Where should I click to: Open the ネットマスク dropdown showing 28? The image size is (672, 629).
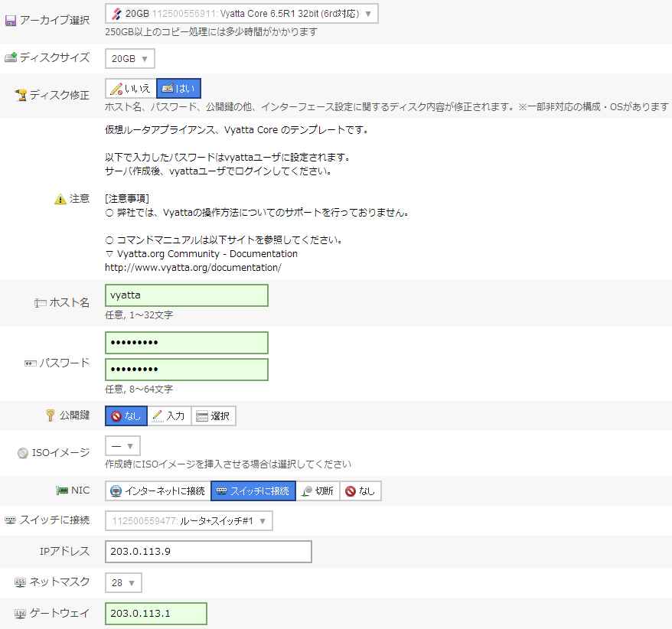(122, 582)
